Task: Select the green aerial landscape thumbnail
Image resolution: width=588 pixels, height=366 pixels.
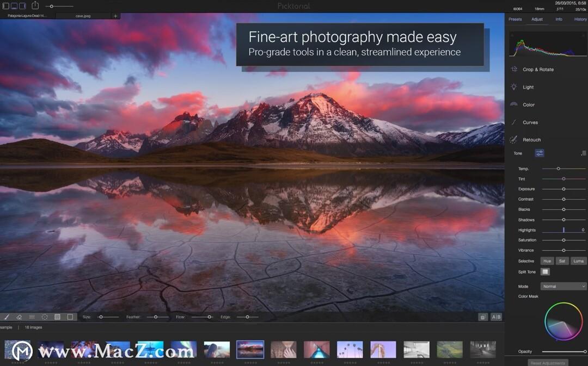Action: coord(450,349)
